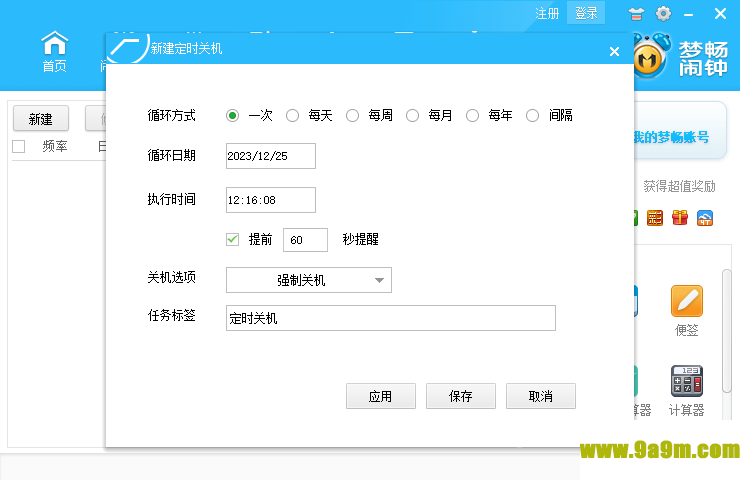Click the 60 seconds reminder field
This screenshot has width=740, height=480.
pyautogui.click(x=305, y=240)
